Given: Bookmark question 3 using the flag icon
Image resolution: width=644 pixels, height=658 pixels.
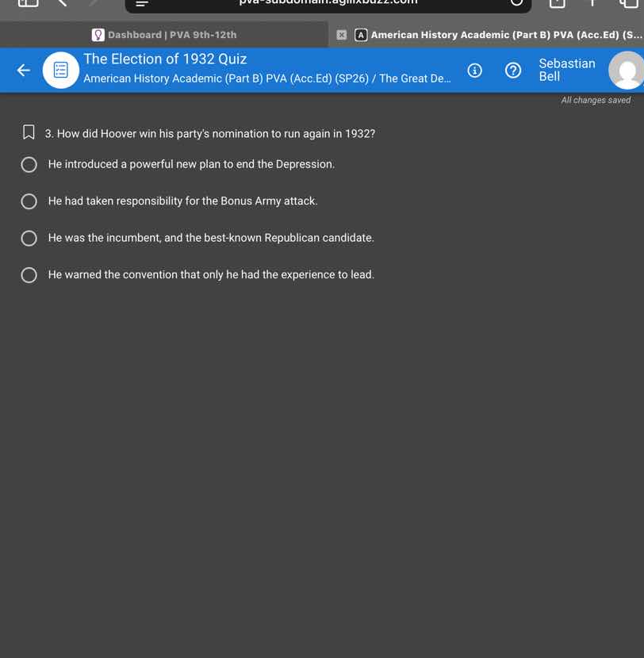Looking at the screenshot, I should tap(28, 132).
